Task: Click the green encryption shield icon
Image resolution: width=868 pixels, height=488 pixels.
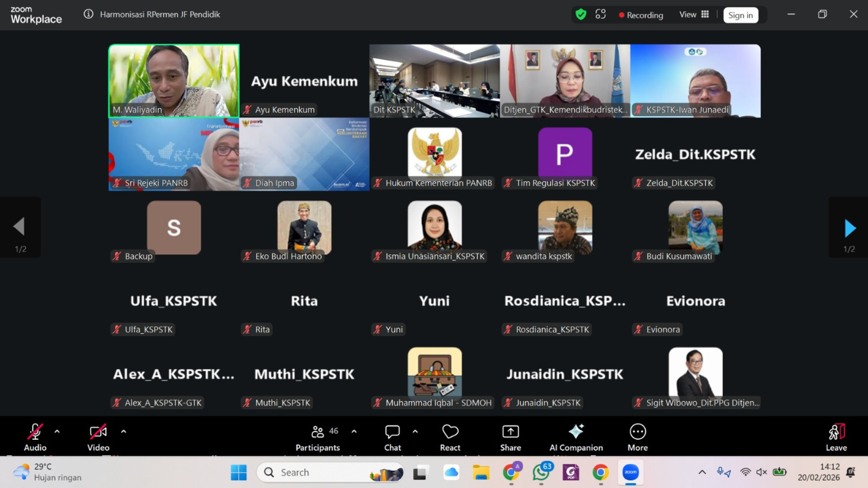Action: (581, 15)
